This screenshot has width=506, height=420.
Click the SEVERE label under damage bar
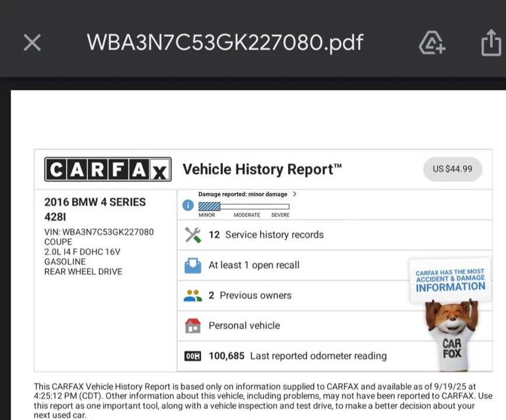280,215
